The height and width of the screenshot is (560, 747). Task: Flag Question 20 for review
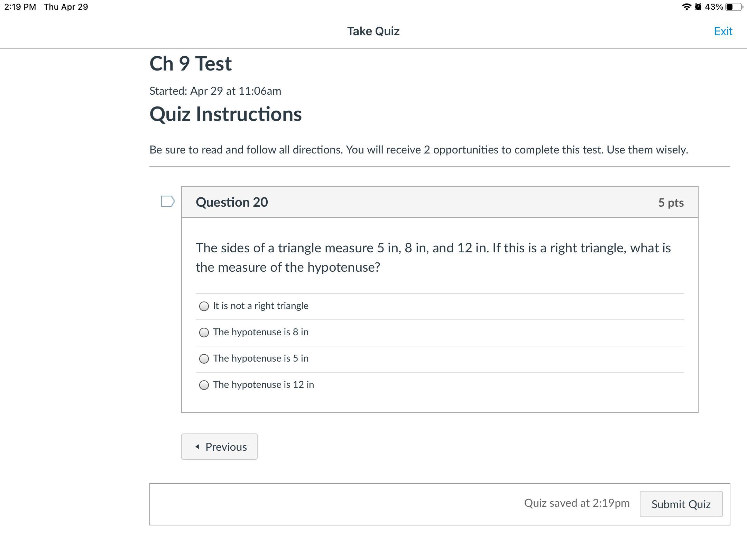[x=168, y=201]
